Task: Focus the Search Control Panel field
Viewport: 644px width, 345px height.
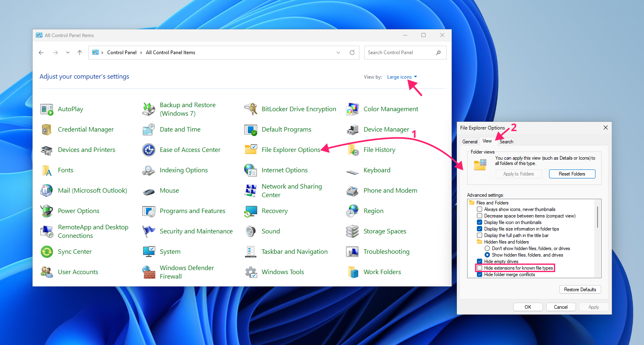Action: 405,53
